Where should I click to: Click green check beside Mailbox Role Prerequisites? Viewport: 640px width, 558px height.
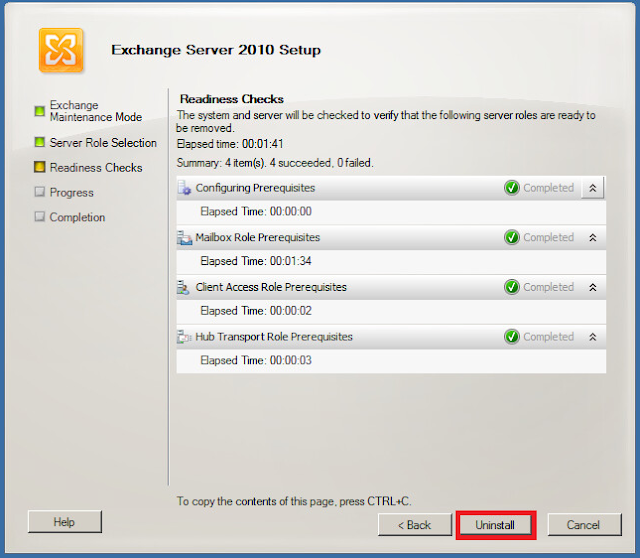point(511,238)
